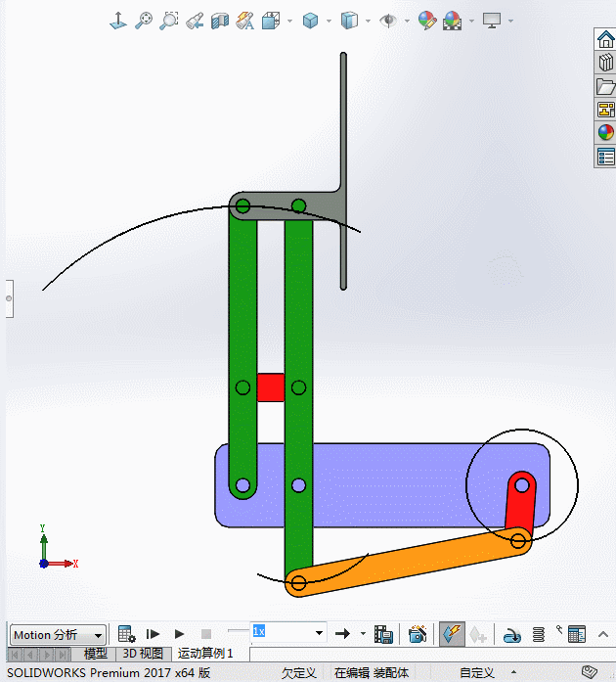Image resolution: width=616 pixels, height=682 pixels.
Task: Expand the unit system arrow in status bar
Action: pyautogui.click(x=513, y=672)
